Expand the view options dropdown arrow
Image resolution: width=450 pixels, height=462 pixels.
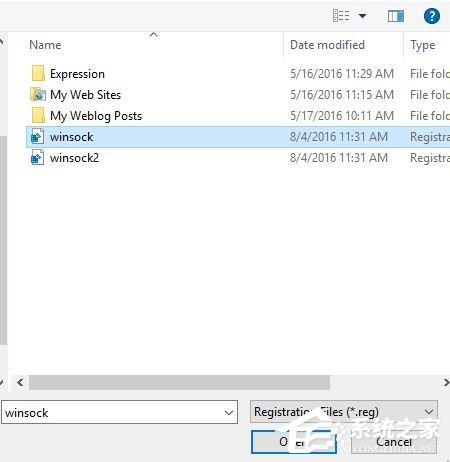tap(362, 16)
